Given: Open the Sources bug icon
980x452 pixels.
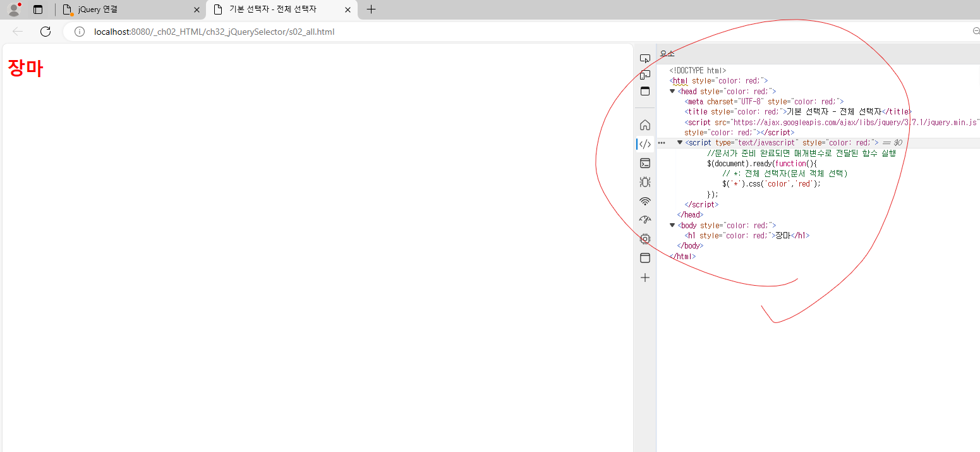Looking at the screenshot, I should 644,182.
